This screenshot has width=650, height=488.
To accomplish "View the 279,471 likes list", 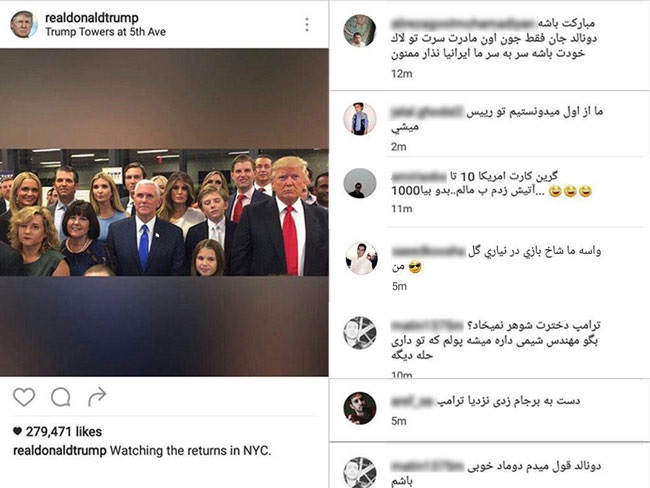I will point(58,432).
